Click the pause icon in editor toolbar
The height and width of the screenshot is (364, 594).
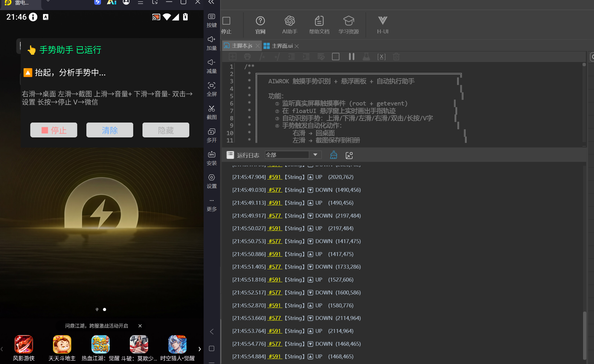351,57
